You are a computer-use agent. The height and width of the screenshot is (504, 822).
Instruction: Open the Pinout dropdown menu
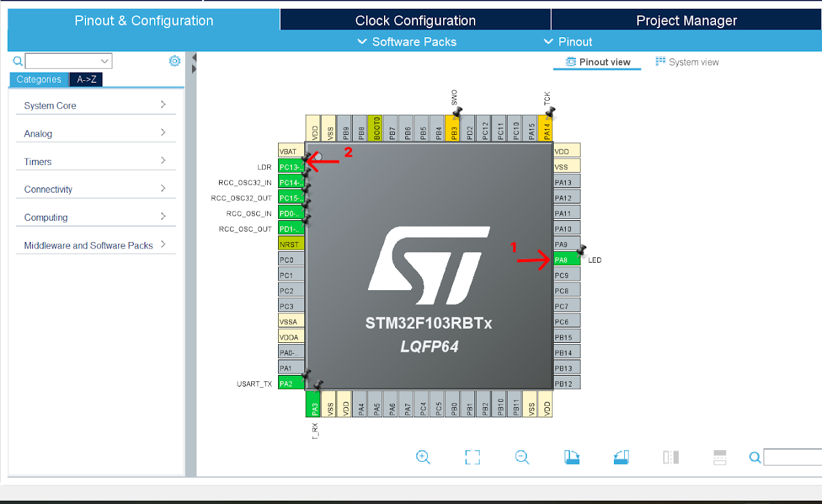568,42
